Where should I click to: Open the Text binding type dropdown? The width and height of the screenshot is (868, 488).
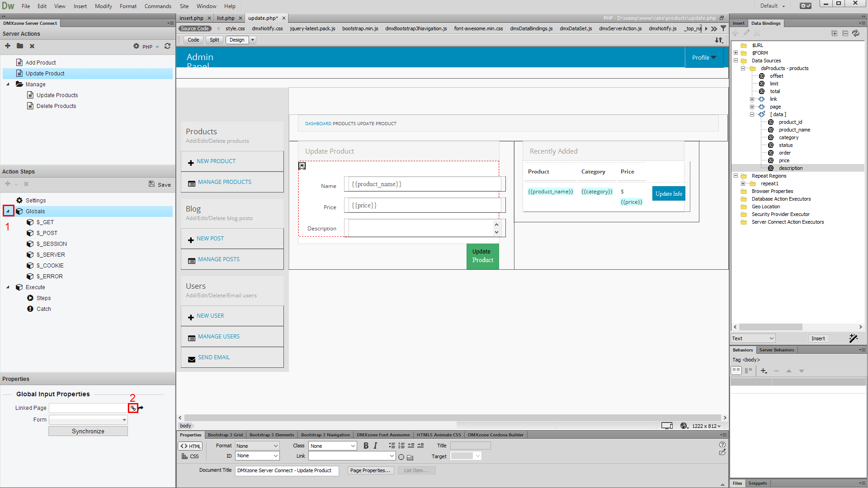point(753,338)
